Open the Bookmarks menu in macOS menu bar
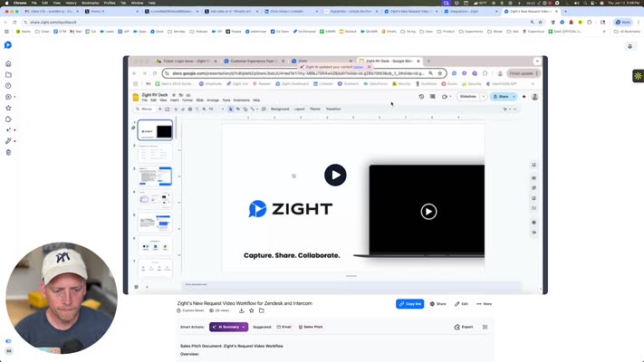The width and height of the screenshot is (644, 362). [90, 3]
